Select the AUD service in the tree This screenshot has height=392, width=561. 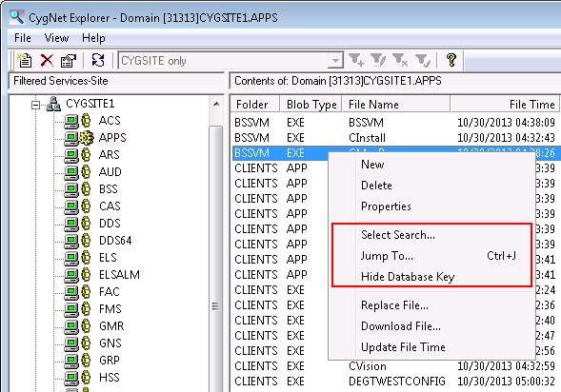[x=110, y=172]
